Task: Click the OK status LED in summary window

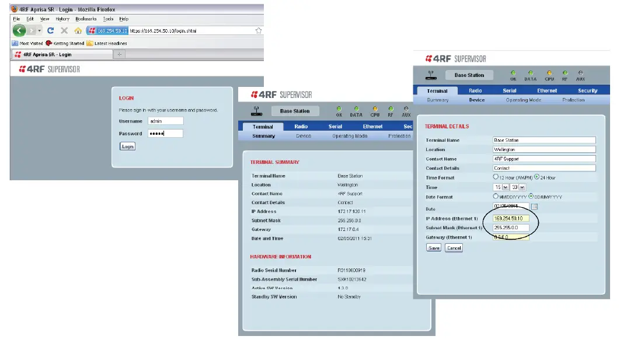Action: click(x=339, y=108)
